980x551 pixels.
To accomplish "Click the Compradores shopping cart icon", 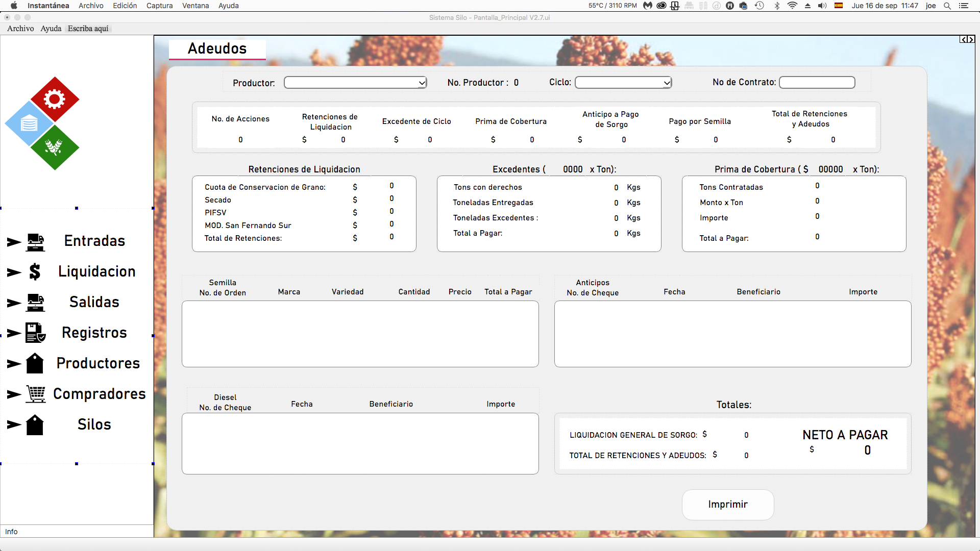I will tap(36, 394).
